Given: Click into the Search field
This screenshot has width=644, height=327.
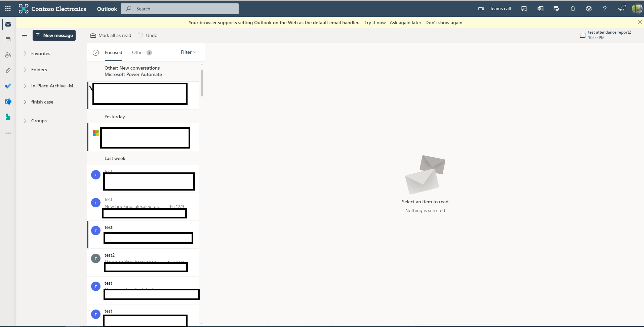Looking at the screenshot, I should point(180,9).
